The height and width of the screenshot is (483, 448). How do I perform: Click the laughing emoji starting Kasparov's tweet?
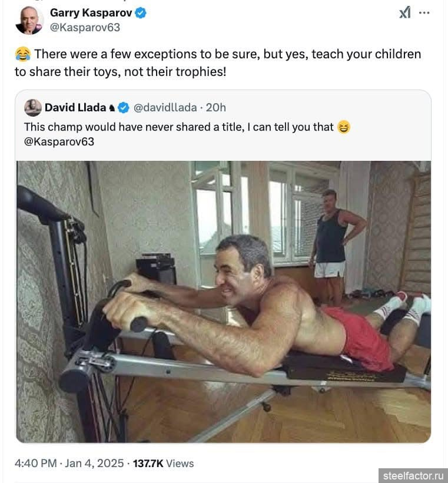click(23, 55)
